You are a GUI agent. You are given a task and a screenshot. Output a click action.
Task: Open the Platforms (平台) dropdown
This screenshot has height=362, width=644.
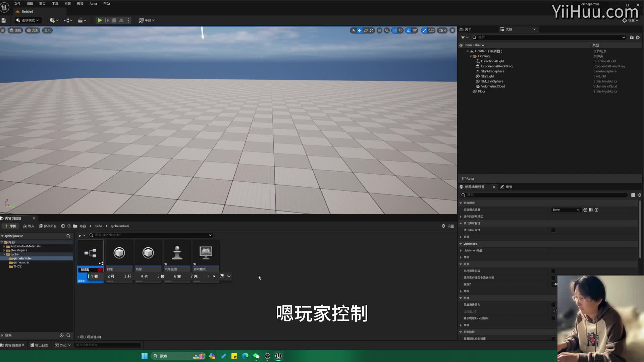pos(147,20)
